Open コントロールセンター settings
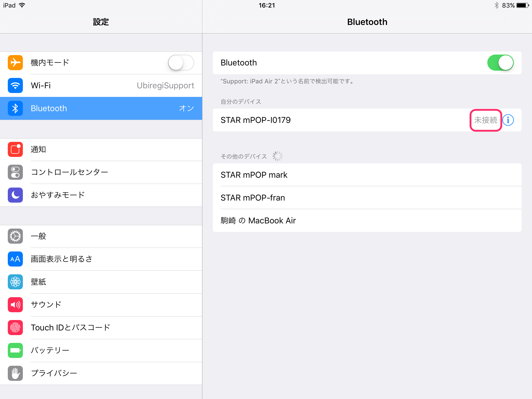The width and height of the screenshot is (532, 399). tap(101, 172)
